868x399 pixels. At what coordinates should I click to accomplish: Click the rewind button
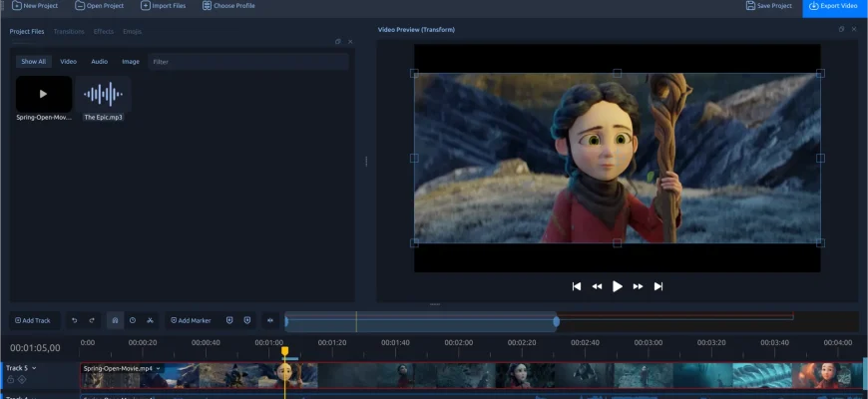[597, 286]
